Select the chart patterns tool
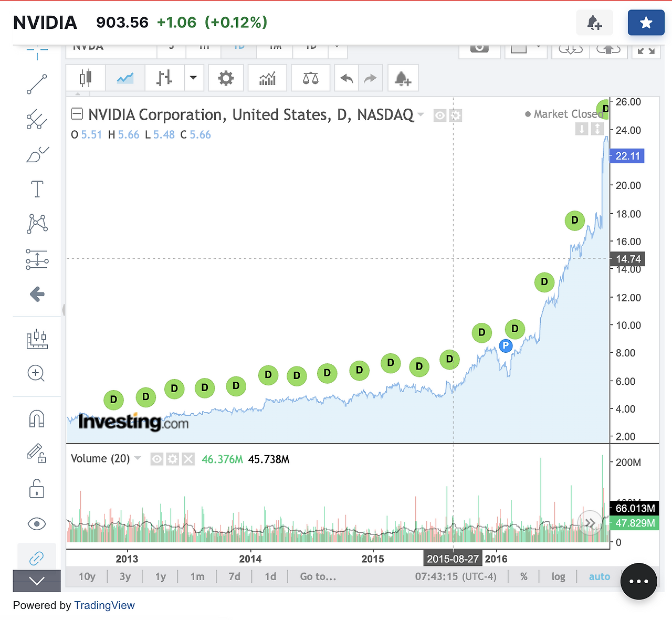The height and width of the screenshot is (620, 672). click(x=37, y=224)
